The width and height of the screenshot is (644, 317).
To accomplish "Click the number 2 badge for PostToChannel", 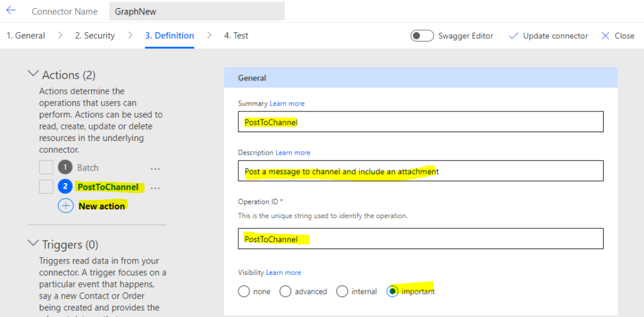I will point(65,187).
